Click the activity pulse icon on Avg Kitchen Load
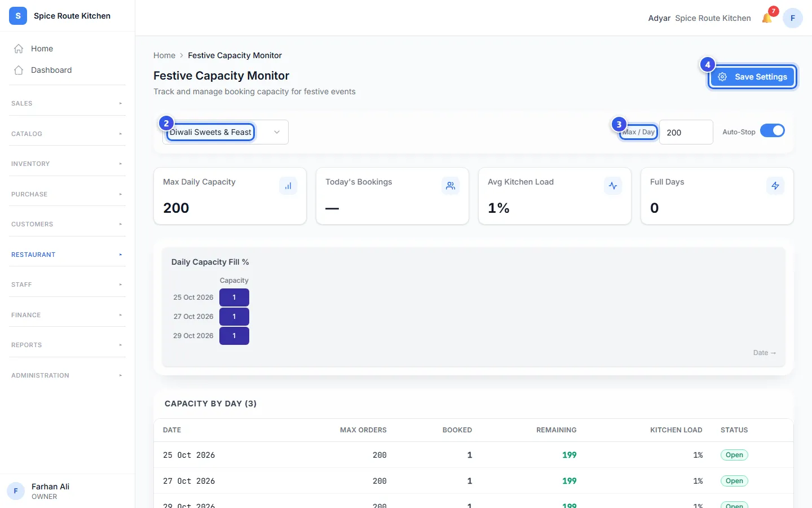The height and width of the screenshot is (508, 812). (x=613, y=186)
